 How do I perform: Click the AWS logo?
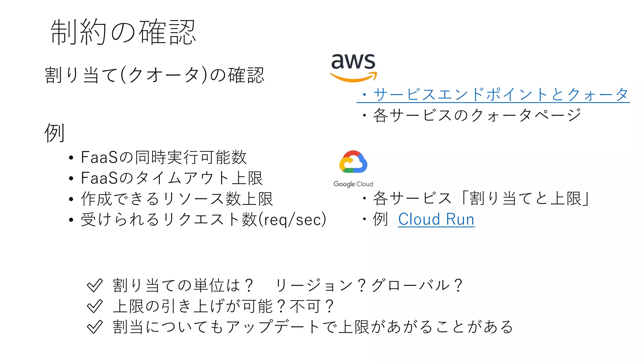(x=353, y=68)
